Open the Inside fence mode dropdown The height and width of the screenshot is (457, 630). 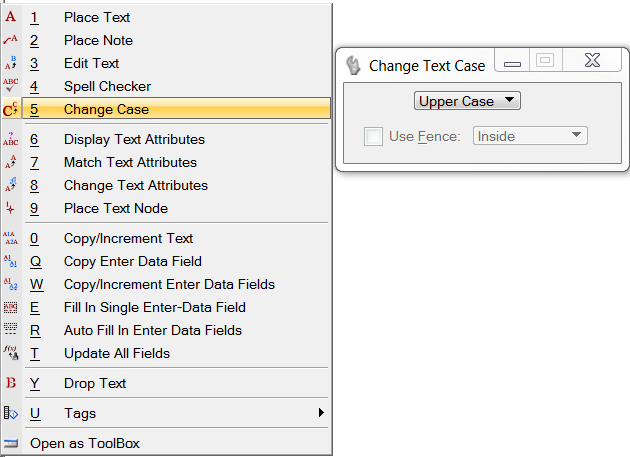coord(530,136)
